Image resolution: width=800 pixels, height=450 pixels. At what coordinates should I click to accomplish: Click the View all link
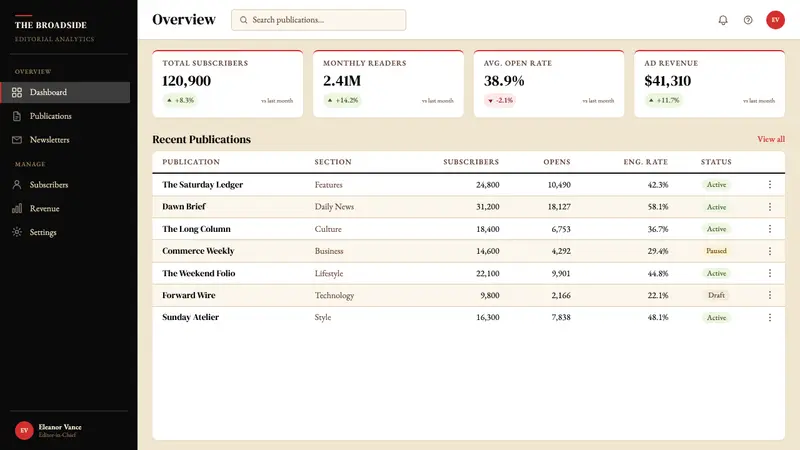[771, 139]
